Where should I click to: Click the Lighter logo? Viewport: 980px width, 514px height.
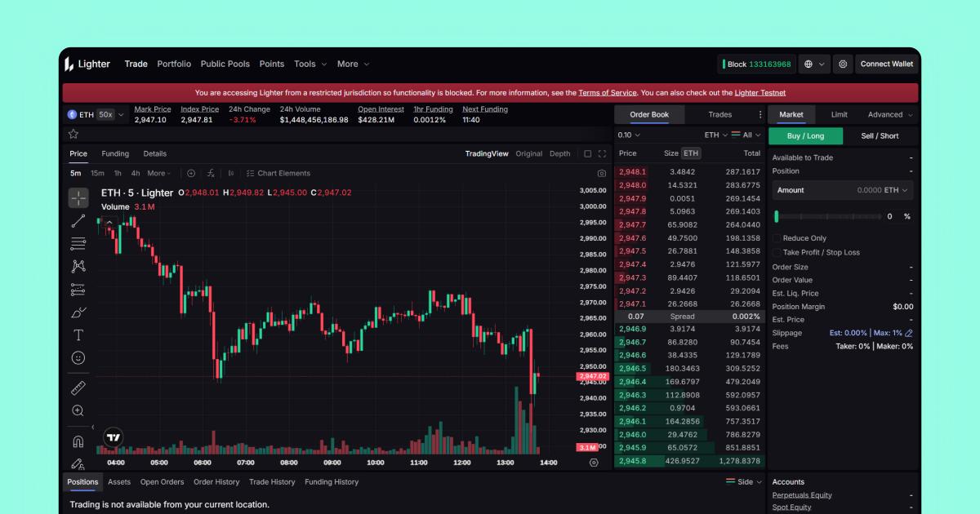87,64
